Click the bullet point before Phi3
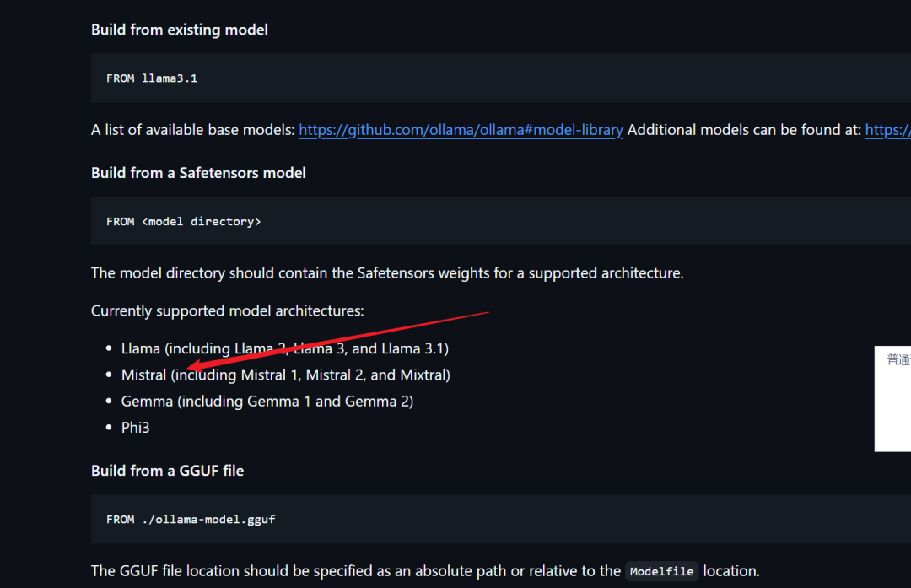This screenshot has height=588, width=911. (x=109, y=428)
